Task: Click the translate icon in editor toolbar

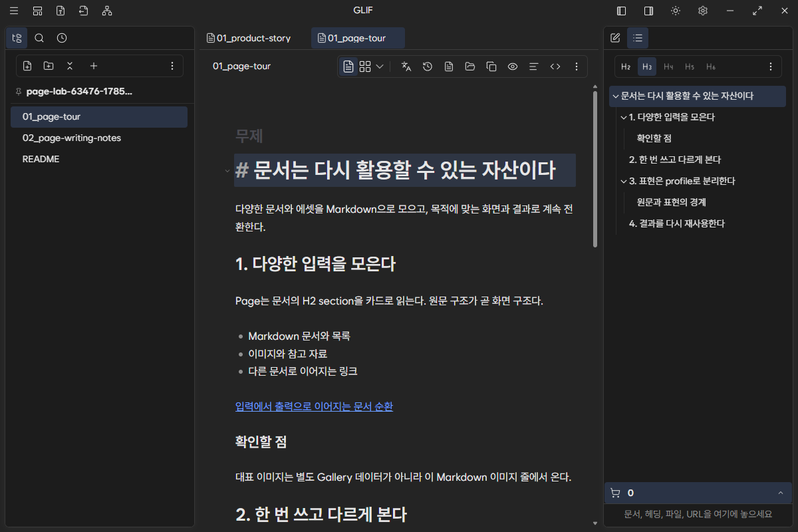Action: point(406,66)
